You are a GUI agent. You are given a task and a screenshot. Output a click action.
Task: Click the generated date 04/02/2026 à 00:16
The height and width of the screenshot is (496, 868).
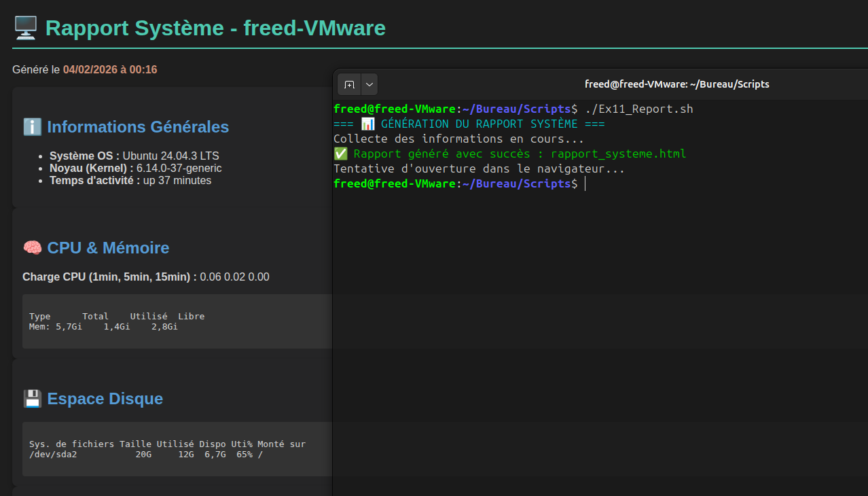110,69
